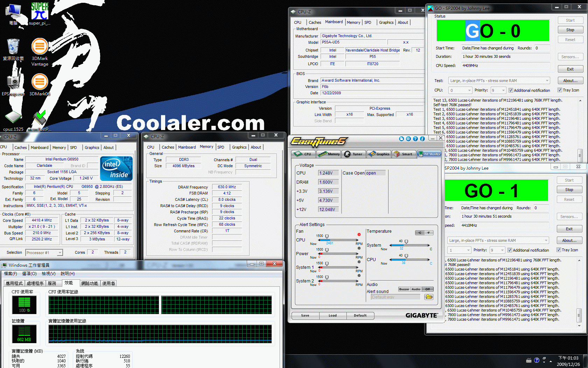Screen dimensions: 588x368
Task: Click the EasyTune6 document icon in the title bar
Action: (401, 139)
